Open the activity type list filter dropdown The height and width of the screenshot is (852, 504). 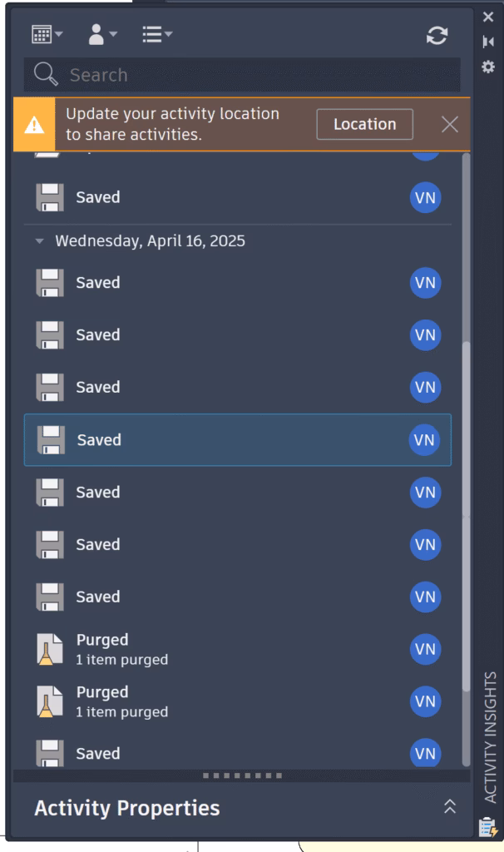tap(157, 34)
